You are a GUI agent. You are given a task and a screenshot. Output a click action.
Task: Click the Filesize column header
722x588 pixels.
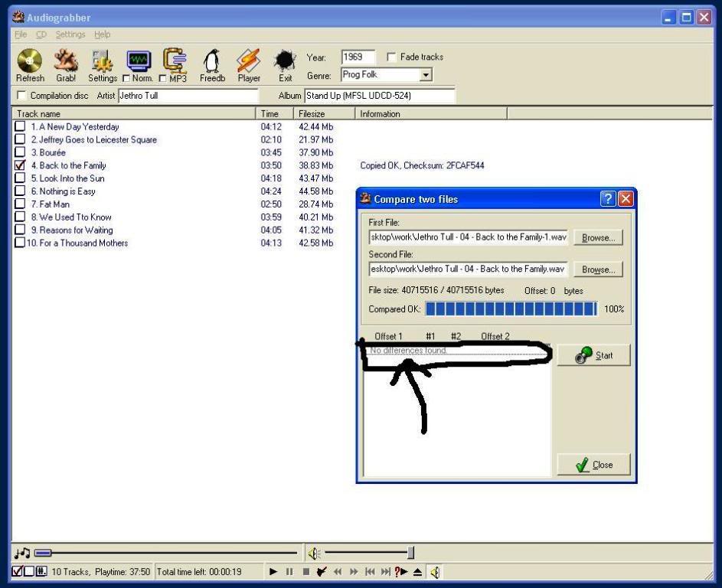tap(324, 114)
